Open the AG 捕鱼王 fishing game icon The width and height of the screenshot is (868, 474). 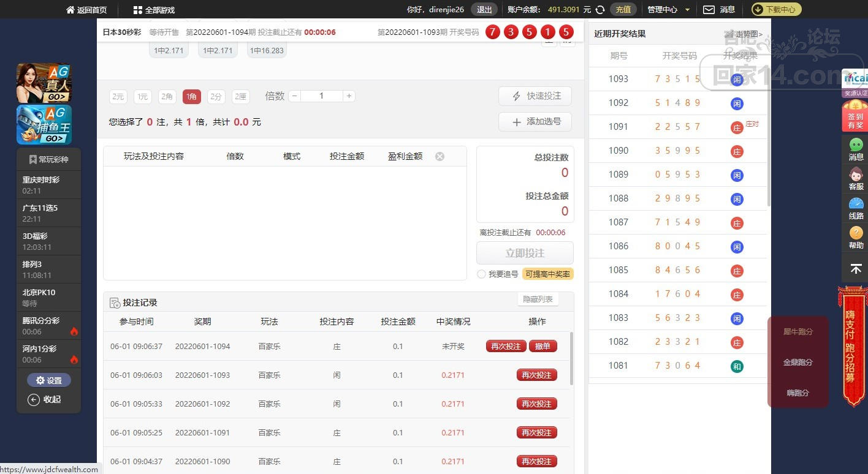[x=44, y=125]
